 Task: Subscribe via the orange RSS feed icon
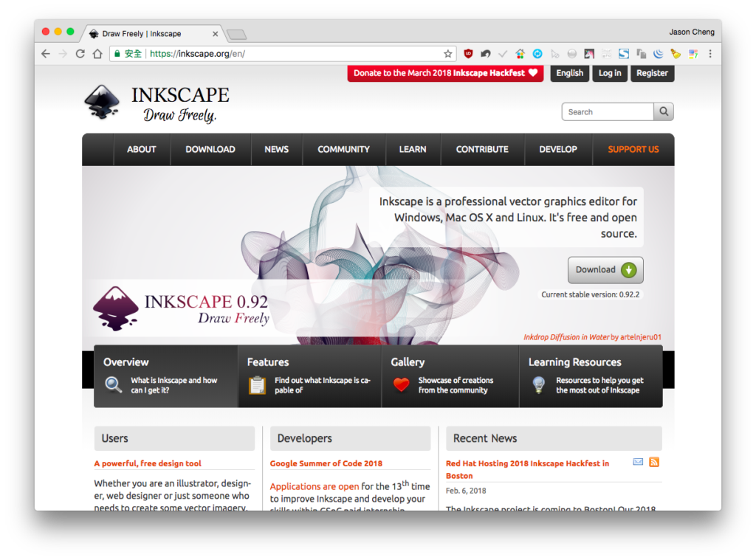pos(654,462)
